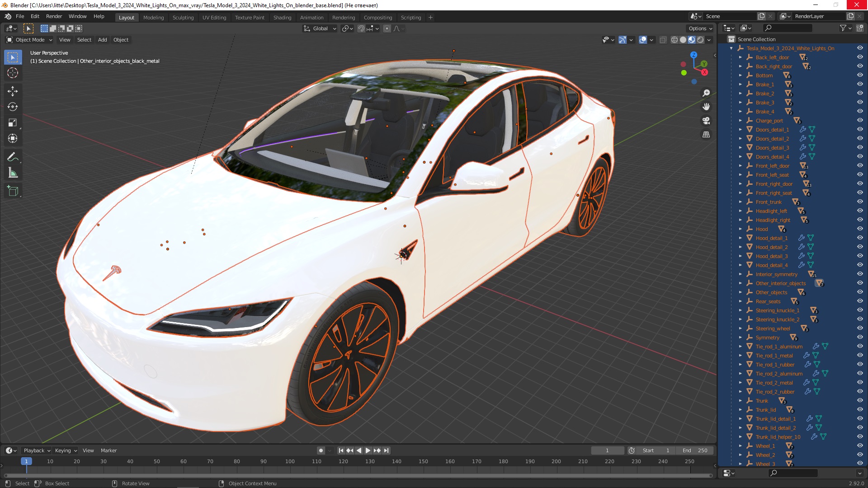
Task: Play animation in reverse
Action: point(359,450)
